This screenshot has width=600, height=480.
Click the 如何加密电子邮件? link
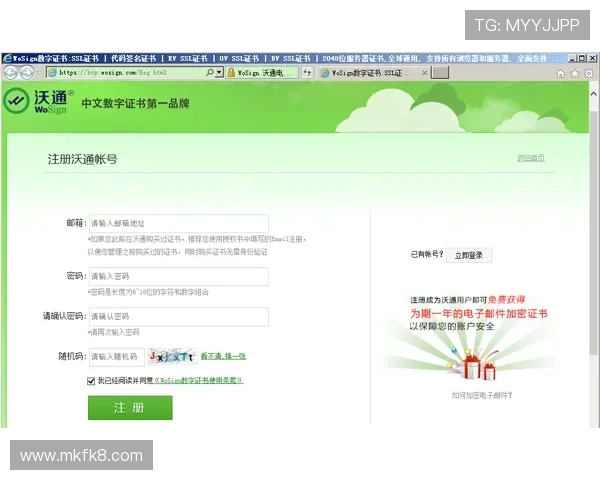[482, 395]
